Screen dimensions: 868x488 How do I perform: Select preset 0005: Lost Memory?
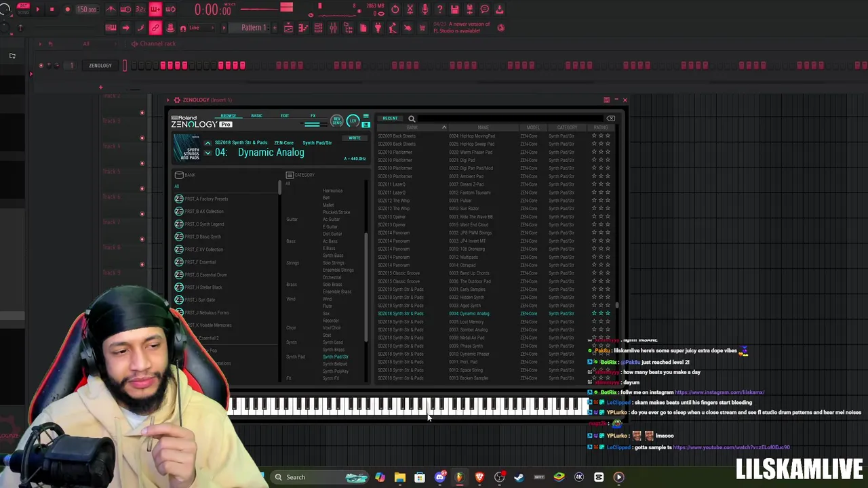468,322
